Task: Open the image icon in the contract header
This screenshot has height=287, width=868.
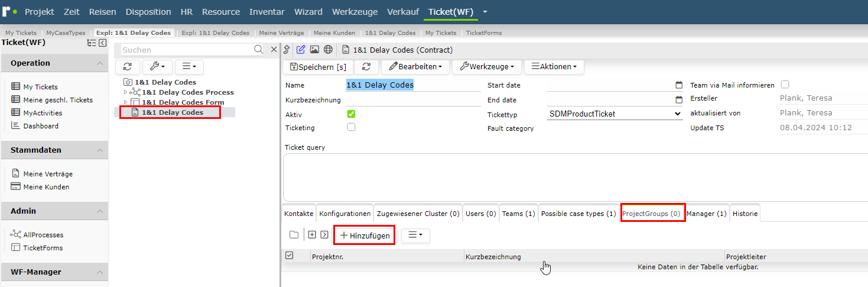Action: [x=314, y=50]
